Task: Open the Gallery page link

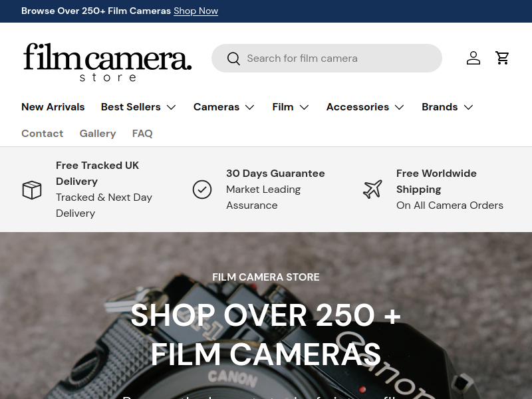Action: [98, 134]
